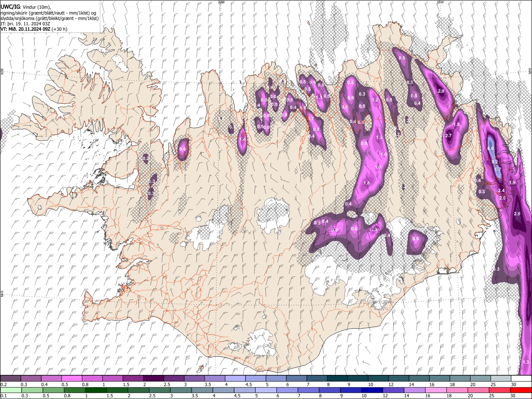Screen dimensions: 532x399
Task: Click the top scale swatch between 6 and 7
Action: click(x=296, y=379)
